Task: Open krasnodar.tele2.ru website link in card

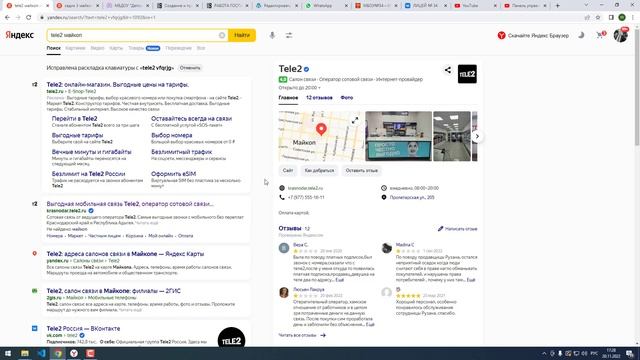Action: pos(305,188)
